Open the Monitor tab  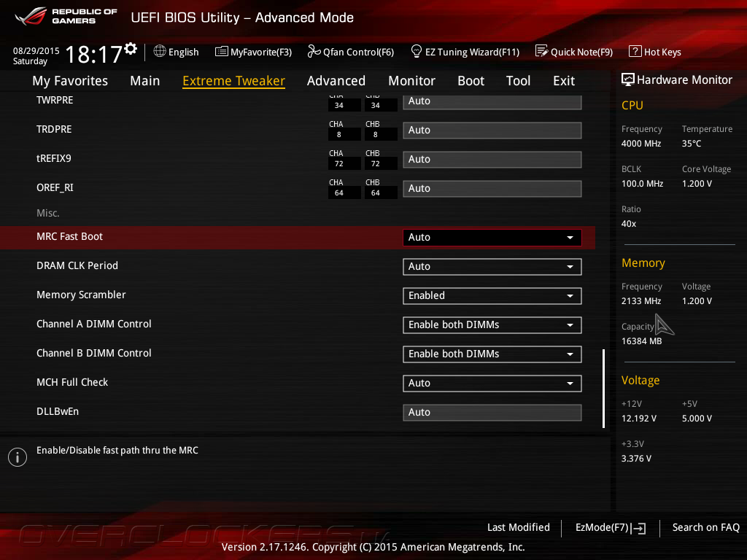411,81
